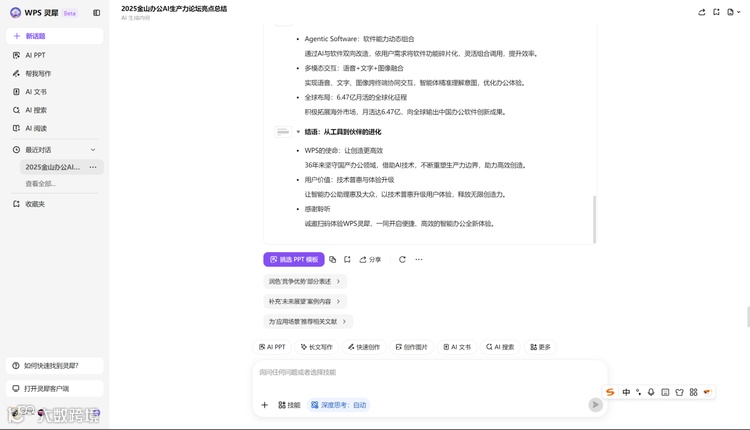Open the 技能 skills menu
The height and width of the screenshot is (430, 750).
coord(289,405)
